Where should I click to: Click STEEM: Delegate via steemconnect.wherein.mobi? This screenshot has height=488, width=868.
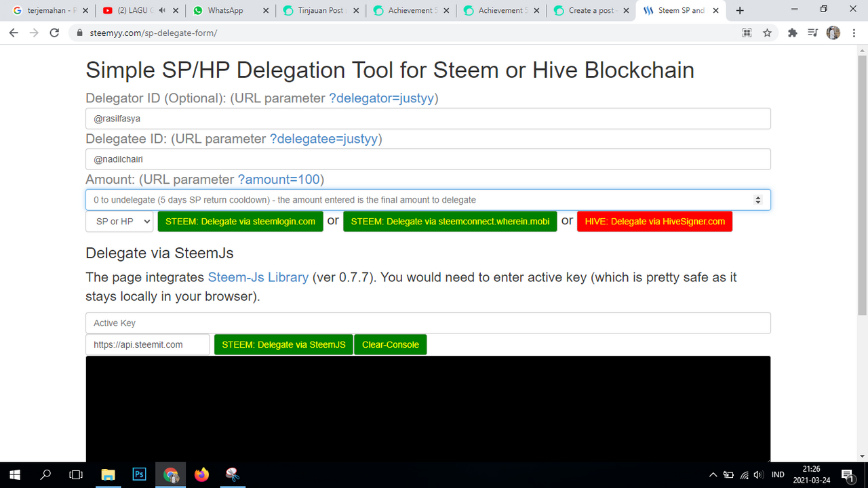point(450,222)
